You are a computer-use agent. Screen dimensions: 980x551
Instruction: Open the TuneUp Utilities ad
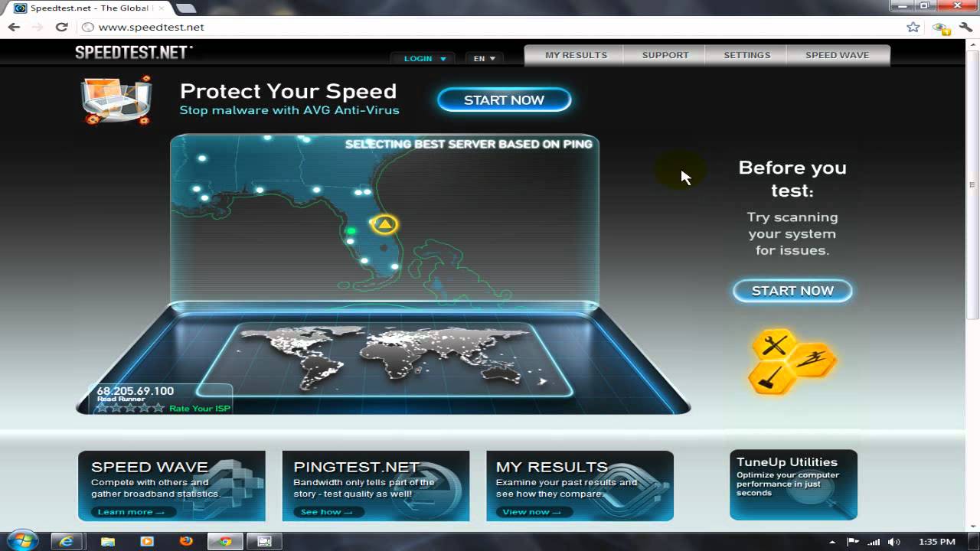coord(793,484)
